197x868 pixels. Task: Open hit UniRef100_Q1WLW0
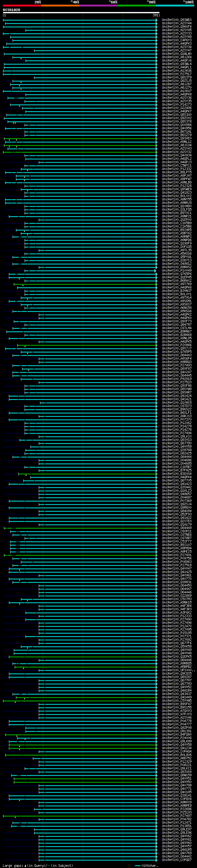(177, 54)
